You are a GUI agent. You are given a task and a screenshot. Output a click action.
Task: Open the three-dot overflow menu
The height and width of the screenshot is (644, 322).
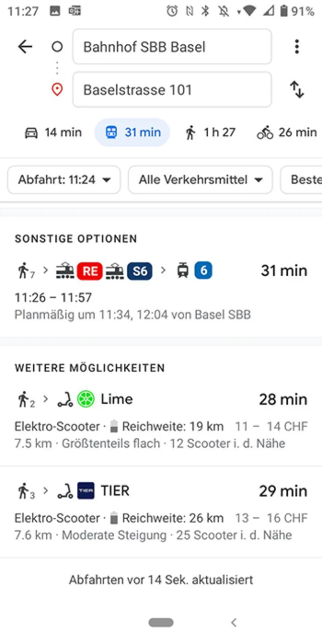point(297,47)
